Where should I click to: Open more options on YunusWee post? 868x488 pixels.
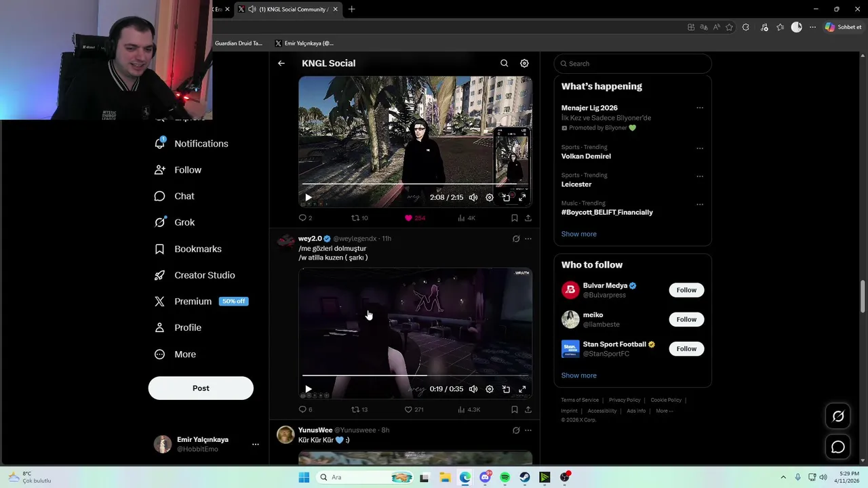point(528,430)
